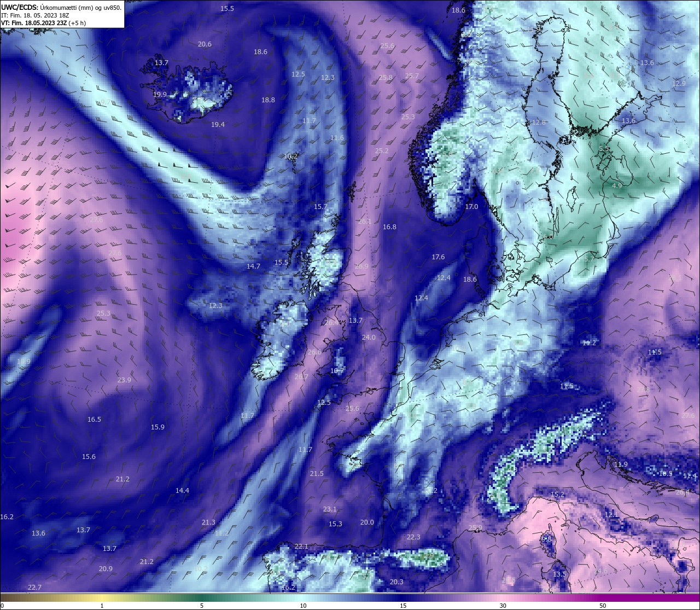Click the map value 23.9
The height and width of the screenshot is (610, 700).
tap(124, 380)
